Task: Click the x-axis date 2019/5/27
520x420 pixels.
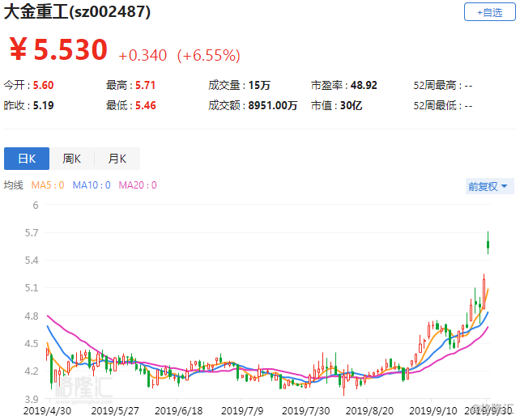Action: click(x=115, y=411)
